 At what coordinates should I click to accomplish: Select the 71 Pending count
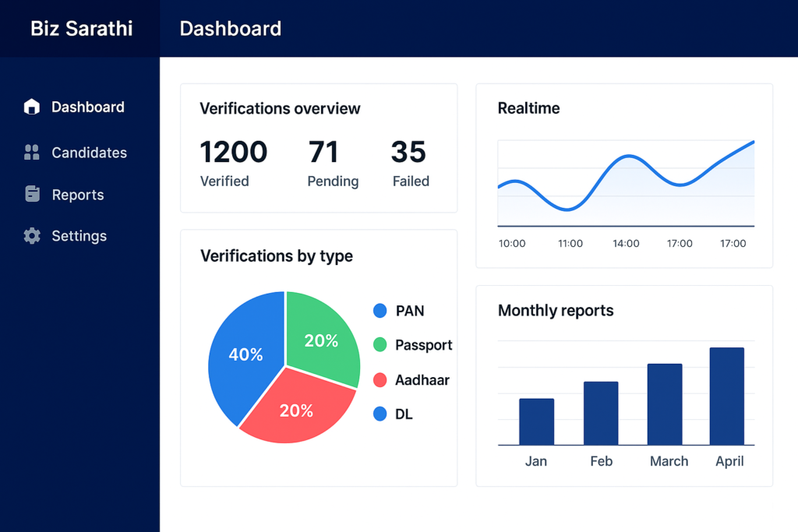coord(325,152)
